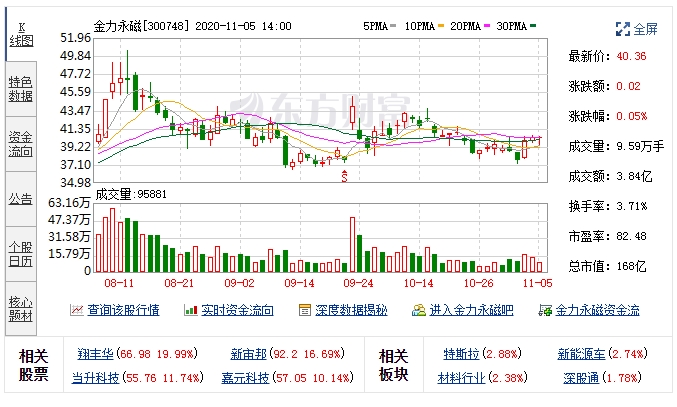
Task: Open the K线图 tab
Action: (21, 33)
